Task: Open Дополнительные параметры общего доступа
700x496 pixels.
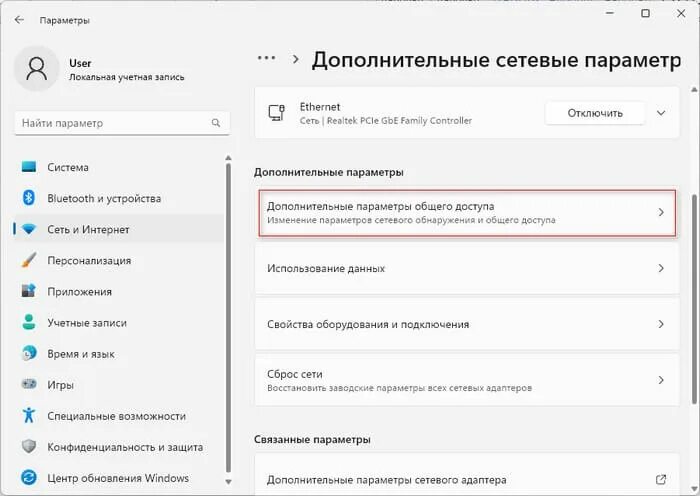Action: (x=467, y=213)
